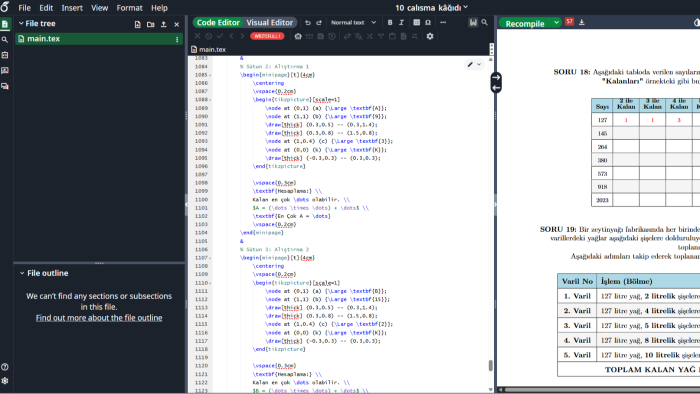View the 57 compile errors log
The image size is (700, 394).
click(569, 21)
